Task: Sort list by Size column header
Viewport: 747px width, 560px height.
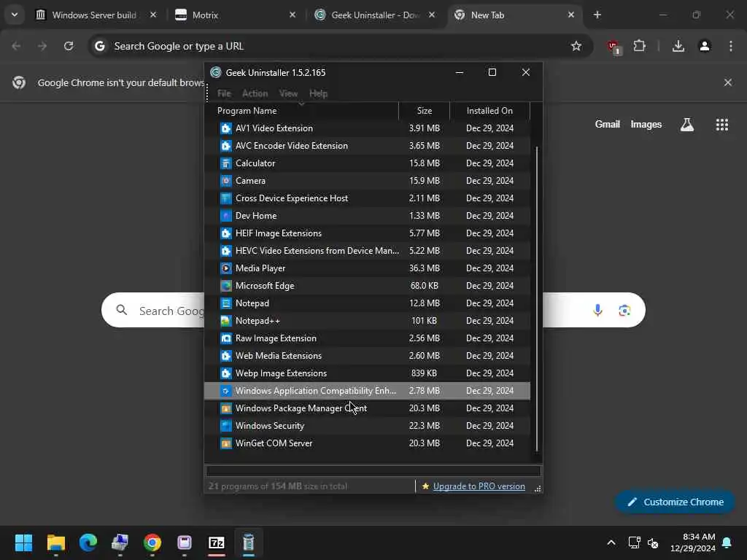Action: (424, 111)
